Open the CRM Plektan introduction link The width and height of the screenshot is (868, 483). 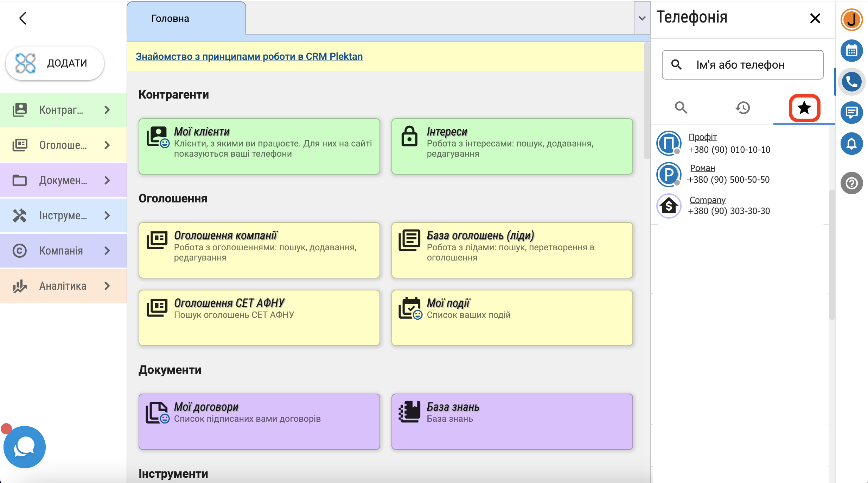pyautogui.click(x=249, y=56)
